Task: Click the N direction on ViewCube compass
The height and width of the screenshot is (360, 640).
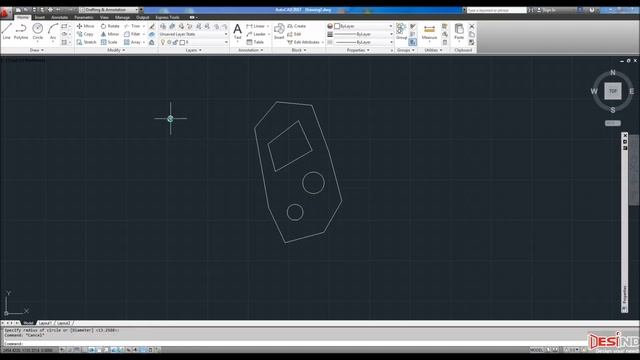Action: 613,72
